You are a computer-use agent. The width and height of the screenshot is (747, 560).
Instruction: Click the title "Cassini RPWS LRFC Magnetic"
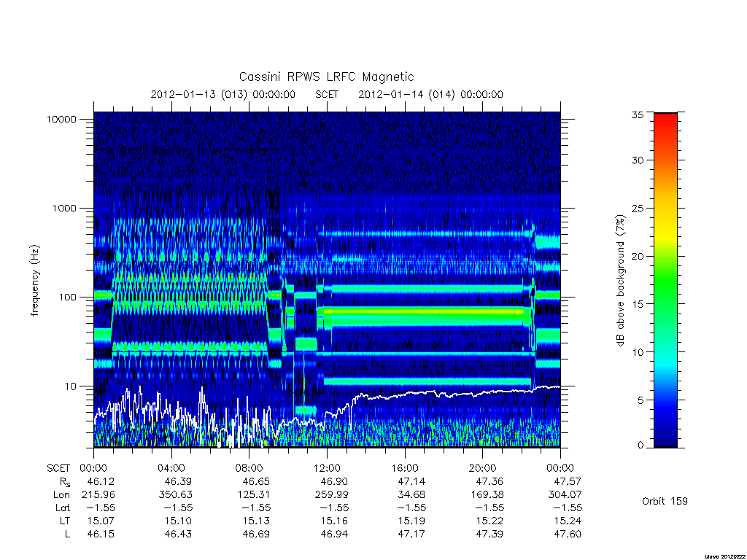(x=326, y=77)
